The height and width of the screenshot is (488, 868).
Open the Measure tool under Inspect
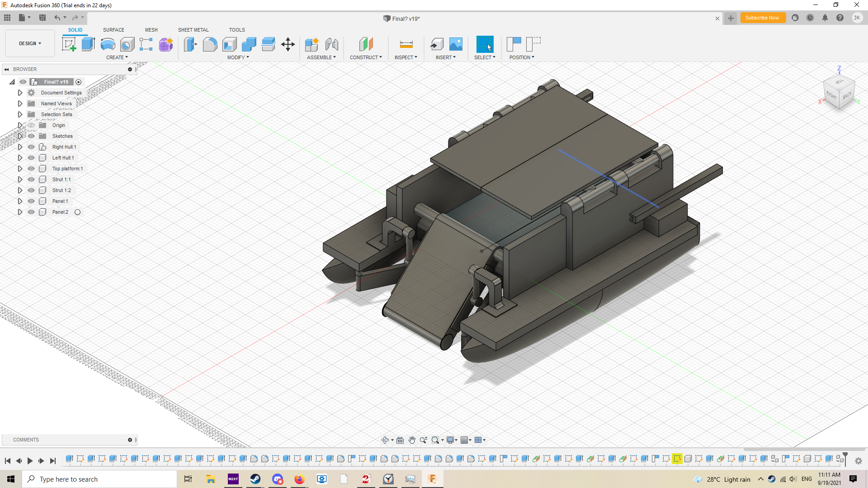coord(406,44)
